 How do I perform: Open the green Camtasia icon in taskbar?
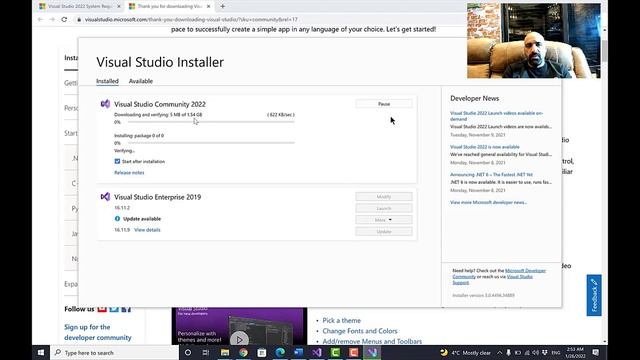tap(335, 353)
